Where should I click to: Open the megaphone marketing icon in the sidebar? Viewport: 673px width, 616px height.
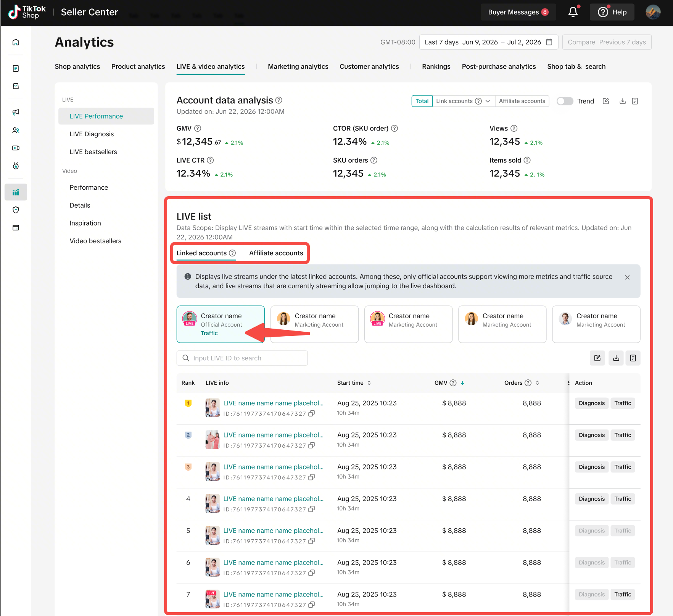tap(16, 112)
